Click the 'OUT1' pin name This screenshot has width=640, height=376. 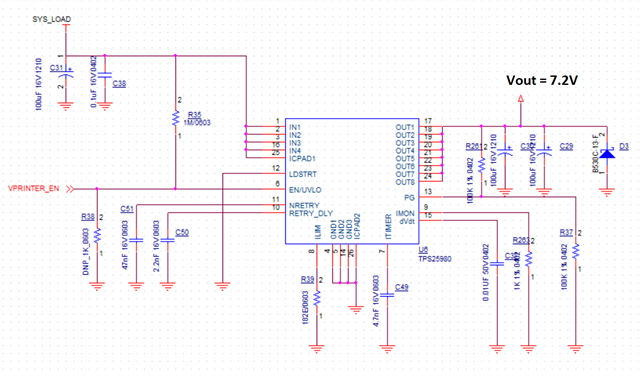tap(405, 127)
